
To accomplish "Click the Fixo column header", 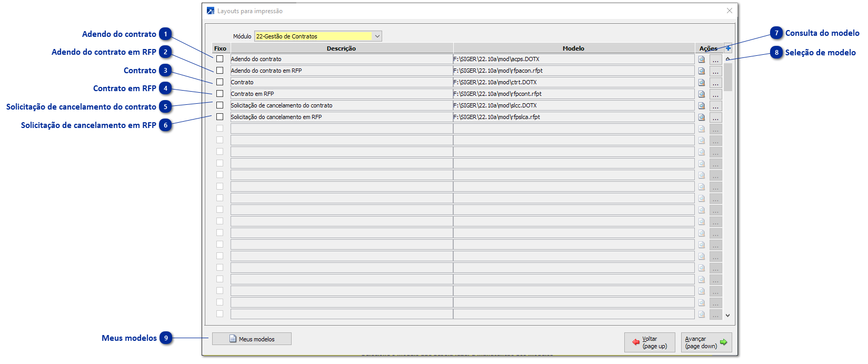I will tap(221, 48).
